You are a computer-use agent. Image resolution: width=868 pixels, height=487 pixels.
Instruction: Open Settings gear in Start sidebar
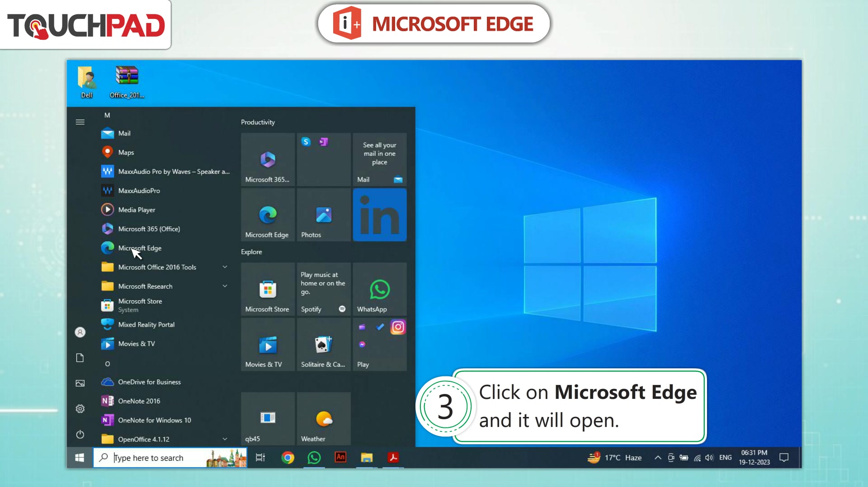(x=80, y=409)
